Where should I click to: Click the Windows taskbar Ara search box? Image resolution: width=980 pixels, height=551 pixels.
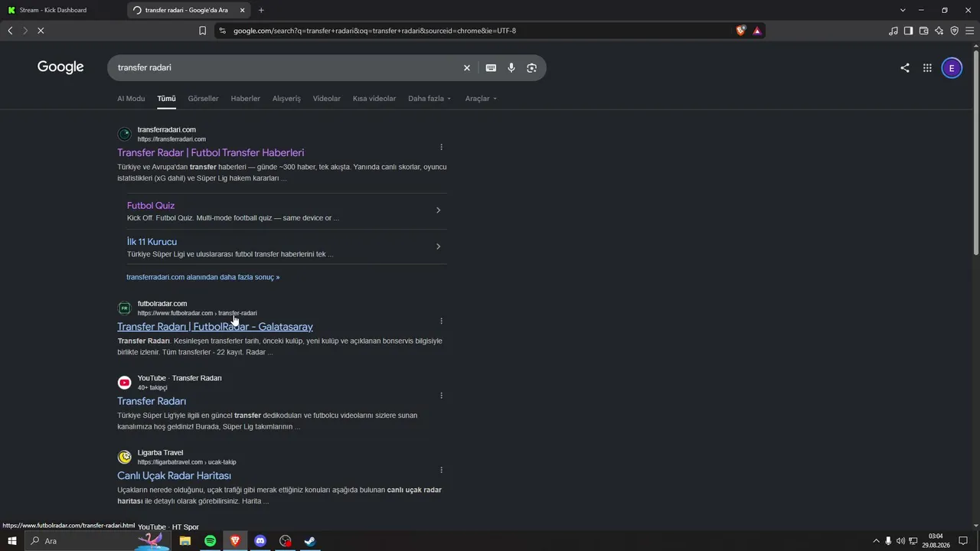(x=98, y=541)
